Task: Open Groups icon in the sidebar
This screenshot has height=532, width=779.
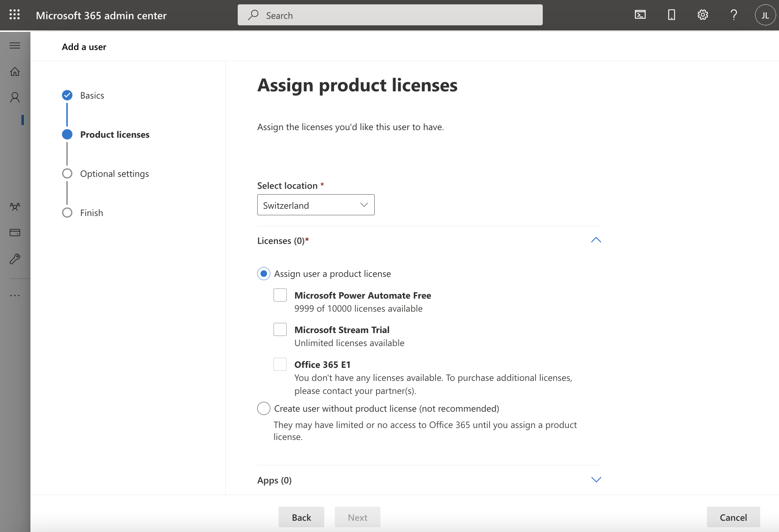Action: tap(15, 207)
